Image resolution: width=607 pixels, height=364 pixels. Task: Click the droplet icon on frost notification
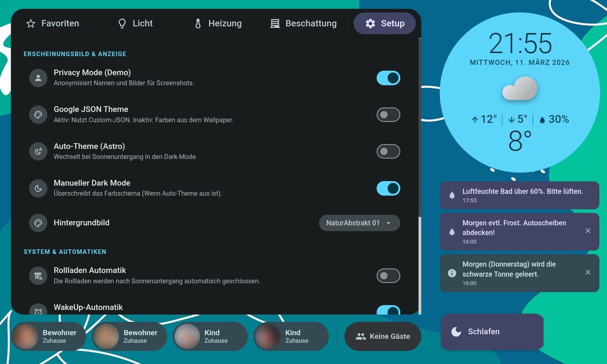coord(452,232)
